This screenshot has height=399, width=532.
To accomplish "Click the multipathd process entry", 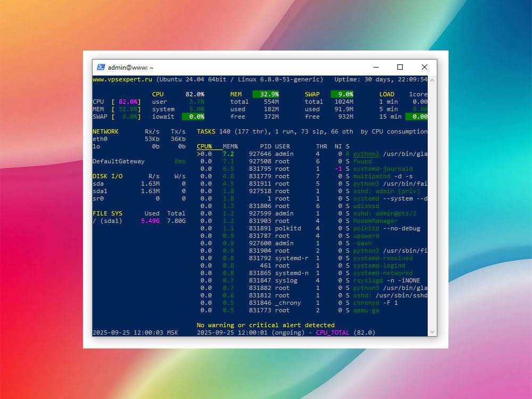I will [383, 177].
